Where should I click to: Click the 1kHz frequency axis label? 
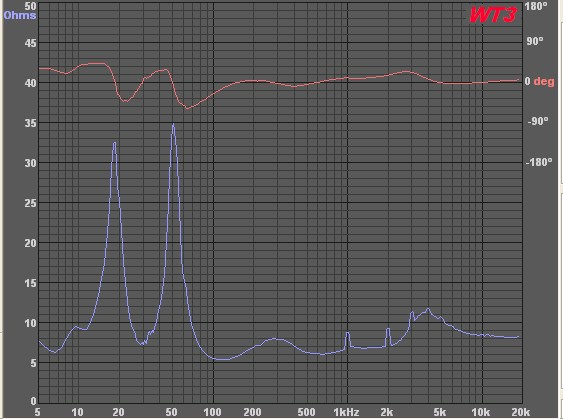click(346, 412)
